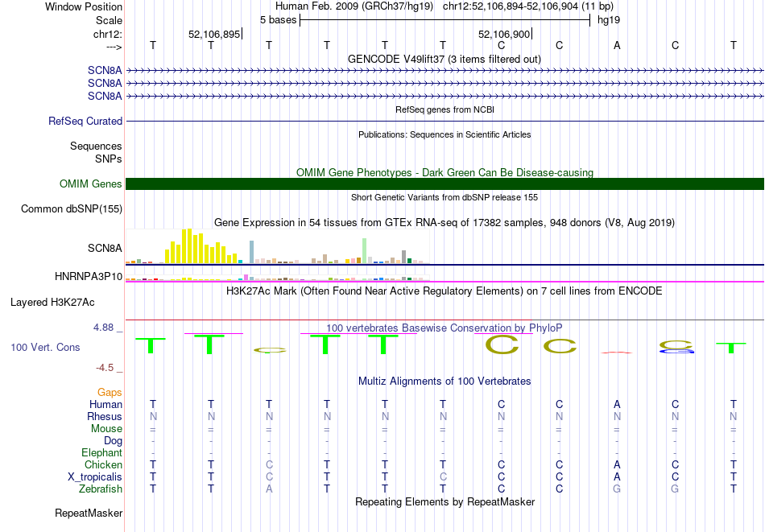The height and width of the screenshot is (532, 765).
Task: Select the Elephant alignment row label
Action: click(x=102, y=452)
